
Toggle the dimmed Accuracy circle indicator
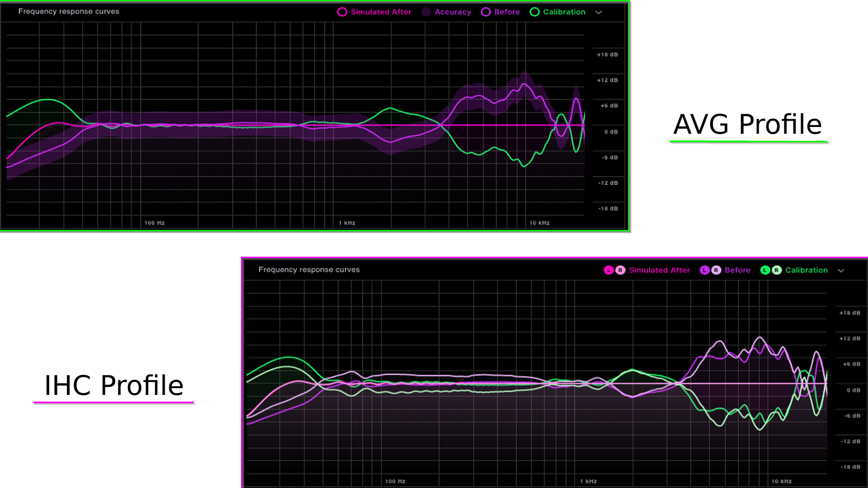tap(426, 12)
